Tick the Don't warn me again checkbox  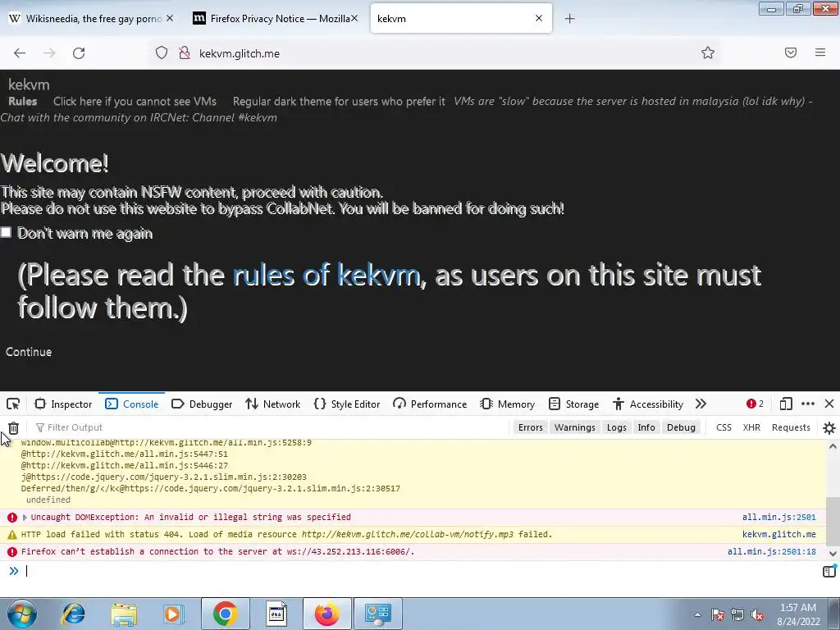coord(6,232)
